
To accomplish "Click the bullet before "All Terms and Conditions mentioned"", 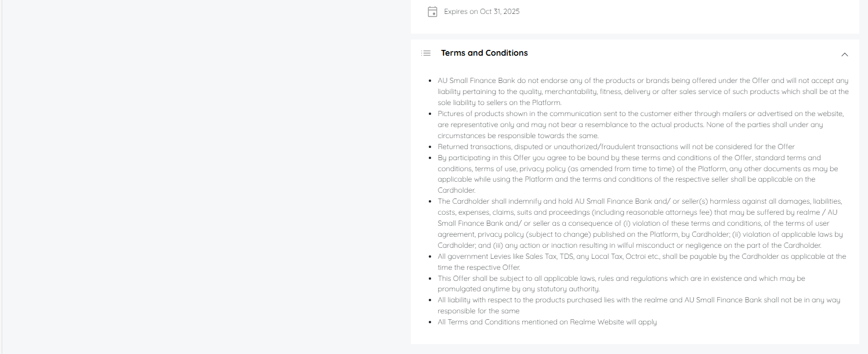I will [x=429, y=322].
